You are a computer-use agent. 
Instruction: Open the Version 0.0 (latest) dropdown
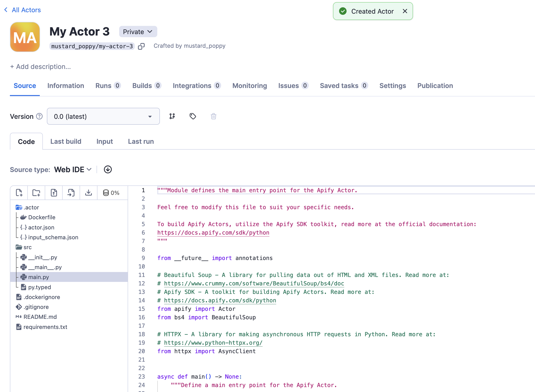103,116
